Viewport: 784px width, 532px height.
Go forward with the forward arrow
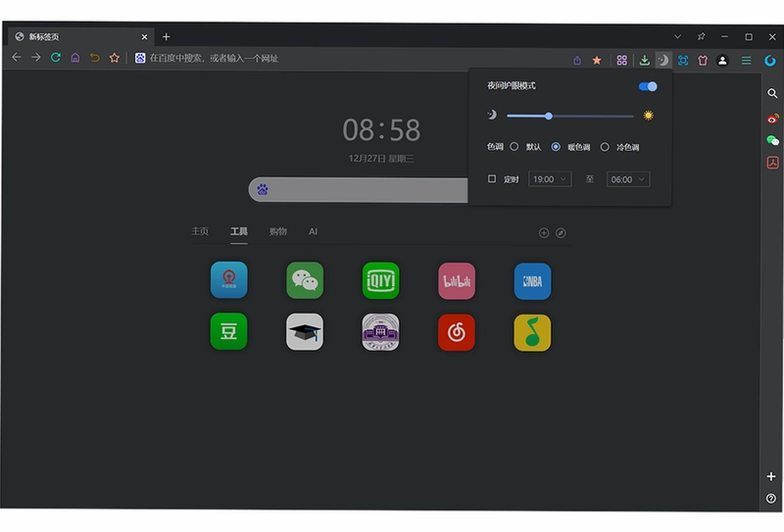pyautogui.click(x=36, y=58)
